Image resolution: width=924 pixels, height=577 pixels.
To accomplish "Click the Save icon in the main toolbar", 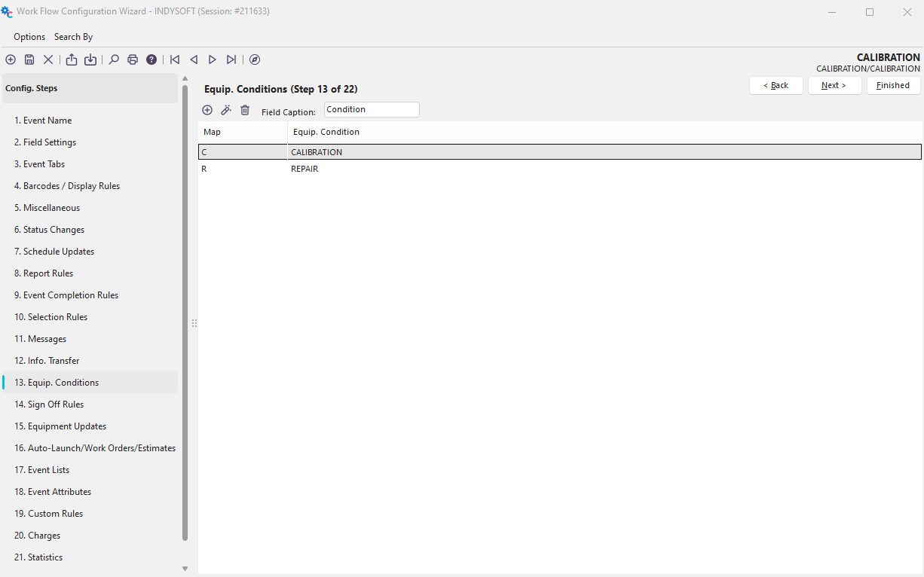I will 29,60.
